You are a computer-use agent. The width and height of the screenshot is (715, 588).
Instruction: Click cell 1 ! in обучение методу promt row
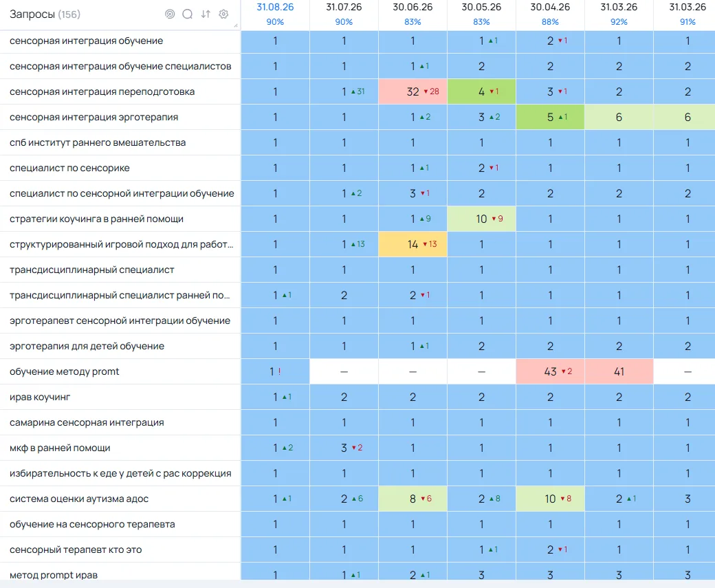point(275,372)
